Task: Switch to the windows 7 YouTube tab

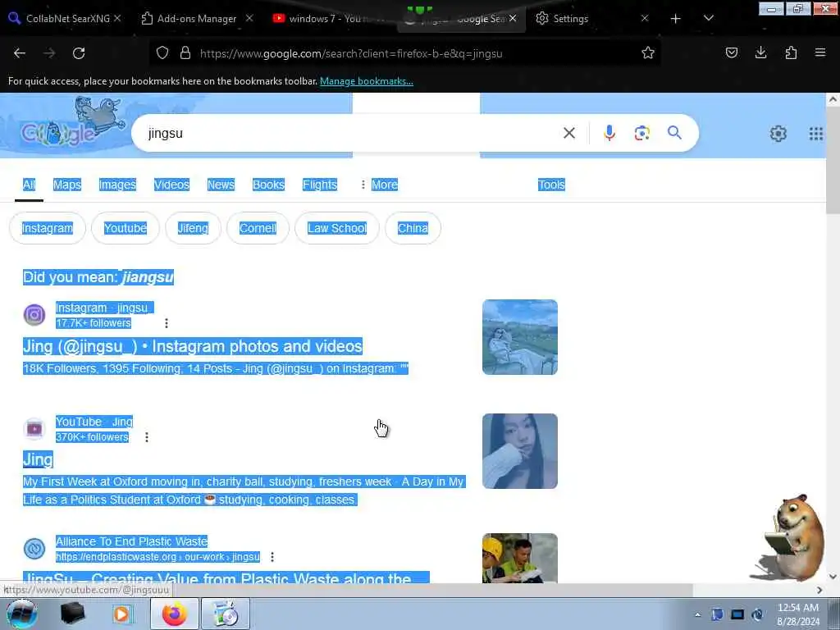Action: point(326,19)
